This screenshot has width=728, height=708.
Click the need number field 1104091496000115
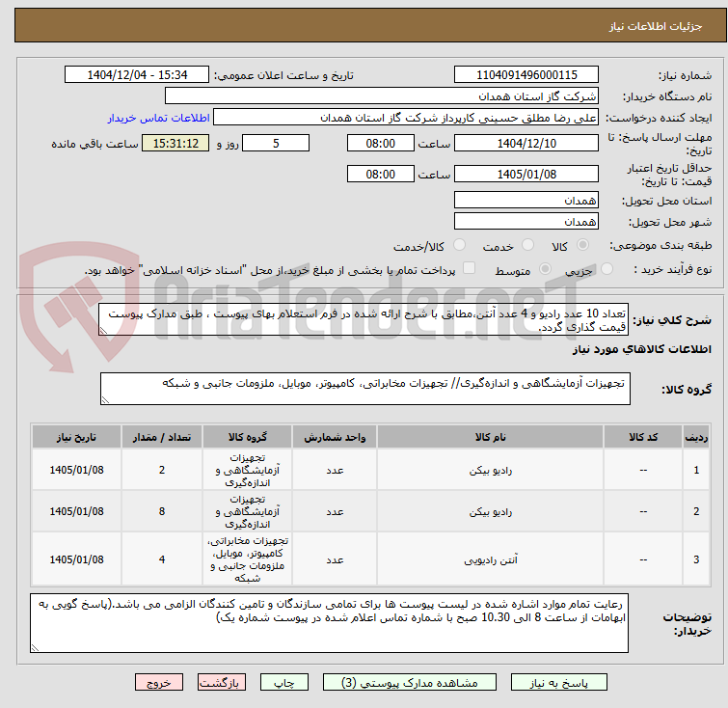click(526, 75)
